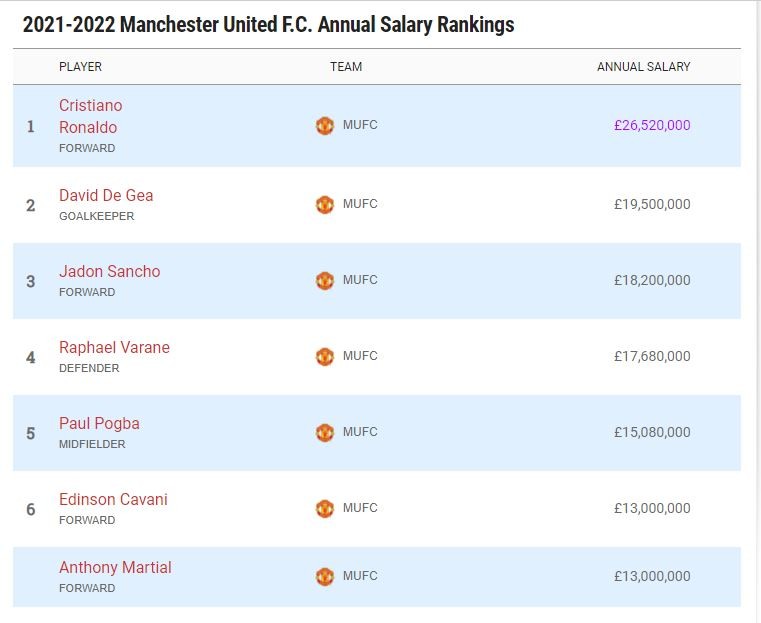Click the Team column header
The width and height of the screenshot is (761, 623).
(346, 67)
